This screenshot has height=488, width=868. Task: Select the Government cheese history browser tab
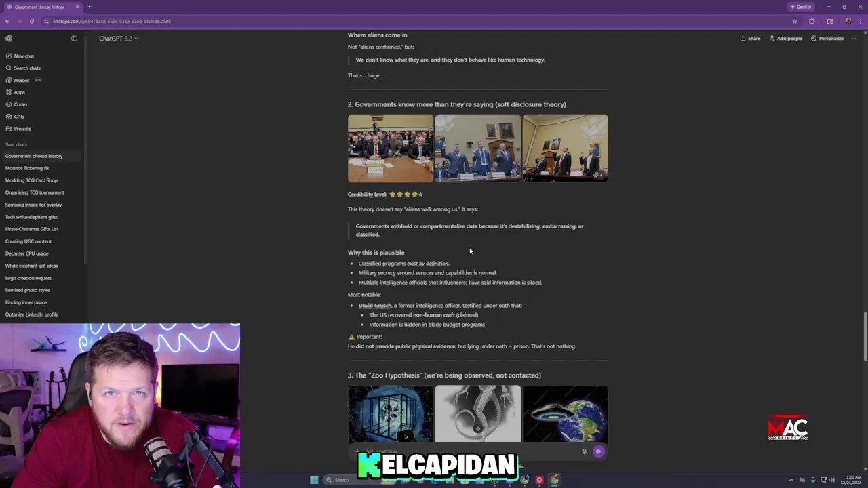[42, 7]
